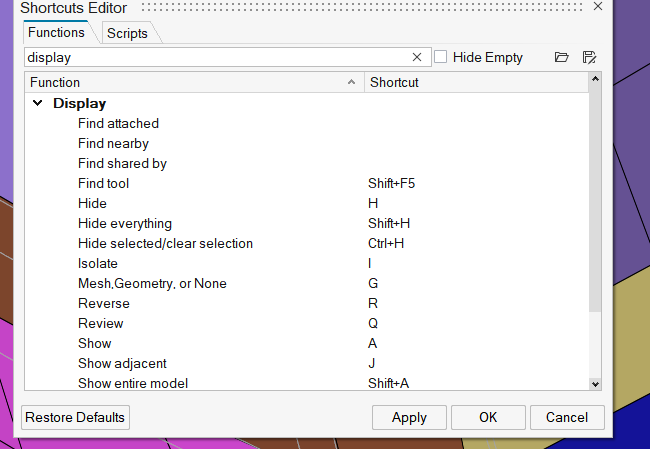This screenshot has width=650, height=449.
Task: Open shortcuts file via folder icon
Action: point(561,57)
